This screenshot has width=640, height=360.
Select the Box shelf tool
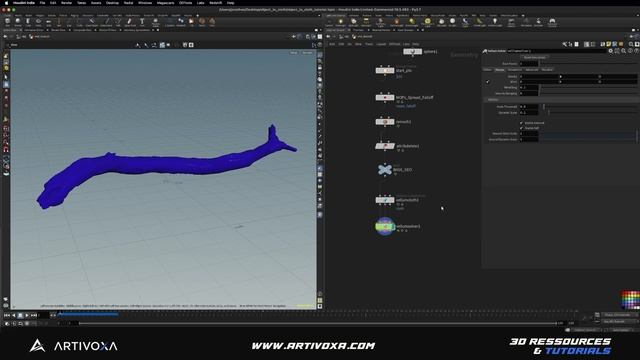coord(7,22)
